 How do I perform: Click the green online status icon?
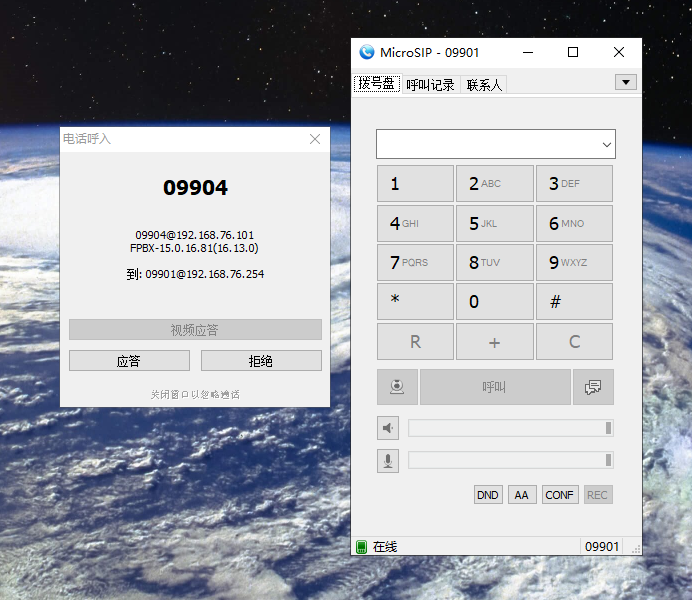(x=361, y=547)
